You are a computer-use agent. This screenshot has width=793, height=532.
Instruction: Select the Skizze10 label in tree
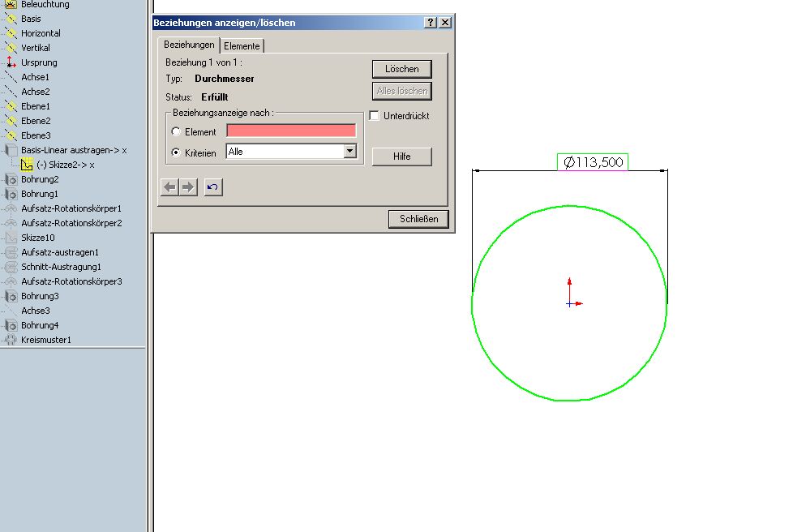[x=38, y=238]
